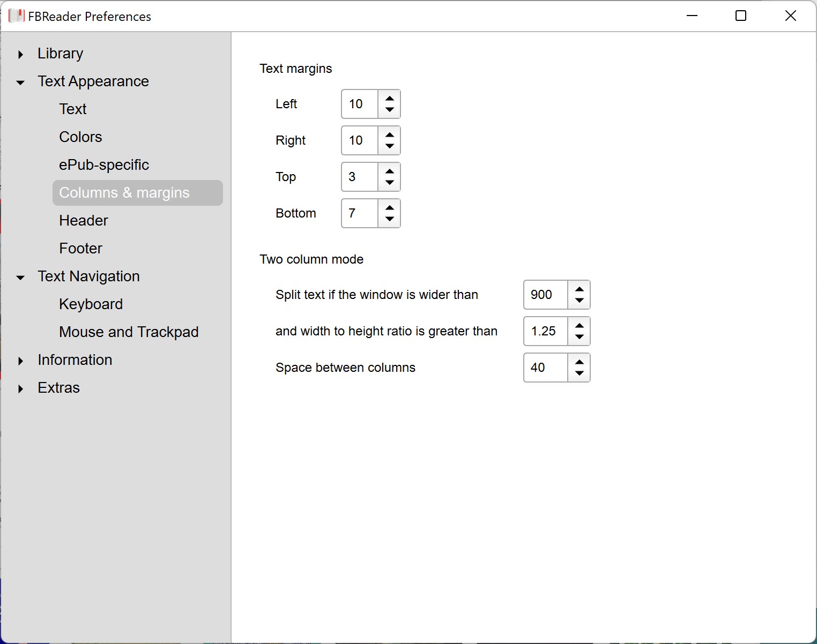Decrement the width to height ratio value

(x=579, y=337)
